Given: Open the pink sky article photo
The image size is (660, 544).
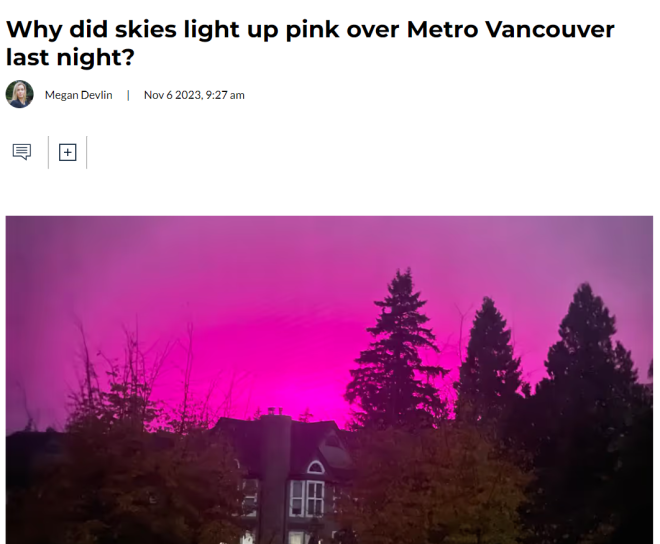Looking at the screenshot, I should tap(329, 380).
